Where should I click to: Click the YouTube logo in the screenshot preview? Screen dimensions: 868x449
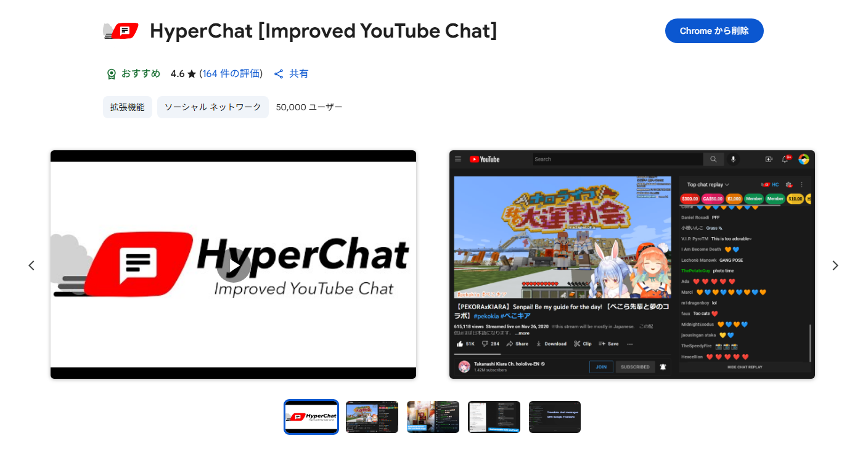click(485, 159)
